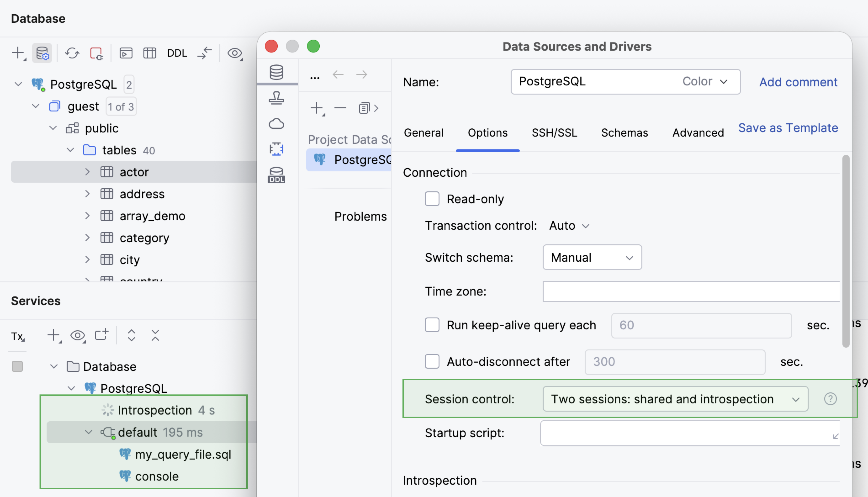Click the expand icon in Startup script field
The height and width of the screenshot is (497, 868).
pyautogui.click(x=836, y=436)
